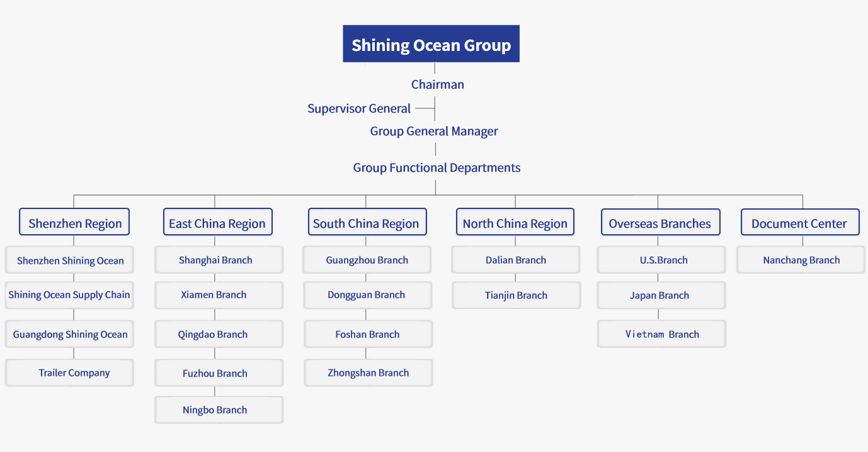Click Supervisor General text

pos(359,108)
